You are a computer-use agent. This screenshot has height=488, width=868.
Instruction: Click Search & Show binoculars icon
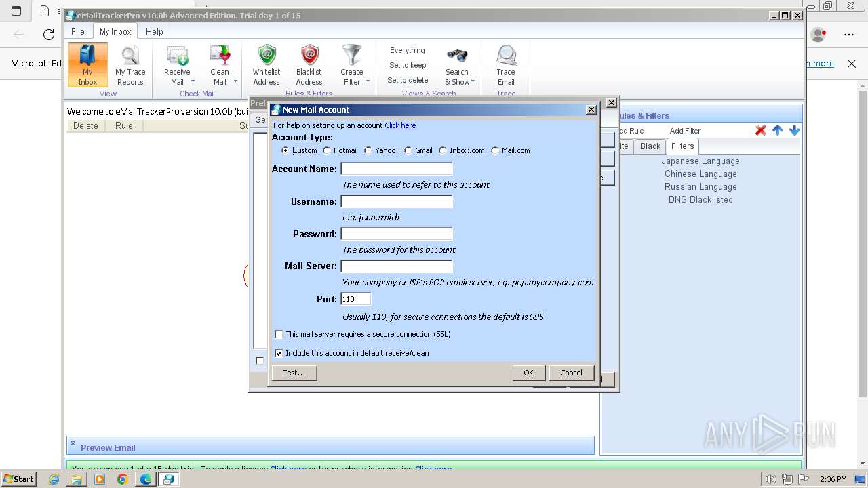tap(457, 56)
